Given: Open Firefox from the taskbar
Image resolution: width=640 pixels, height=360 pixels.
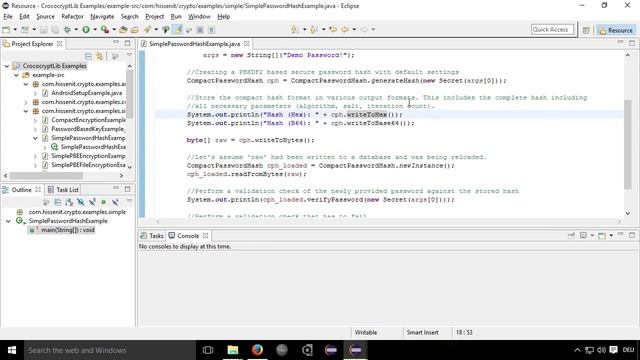Looking at the screenshot, I should (257, 350).
